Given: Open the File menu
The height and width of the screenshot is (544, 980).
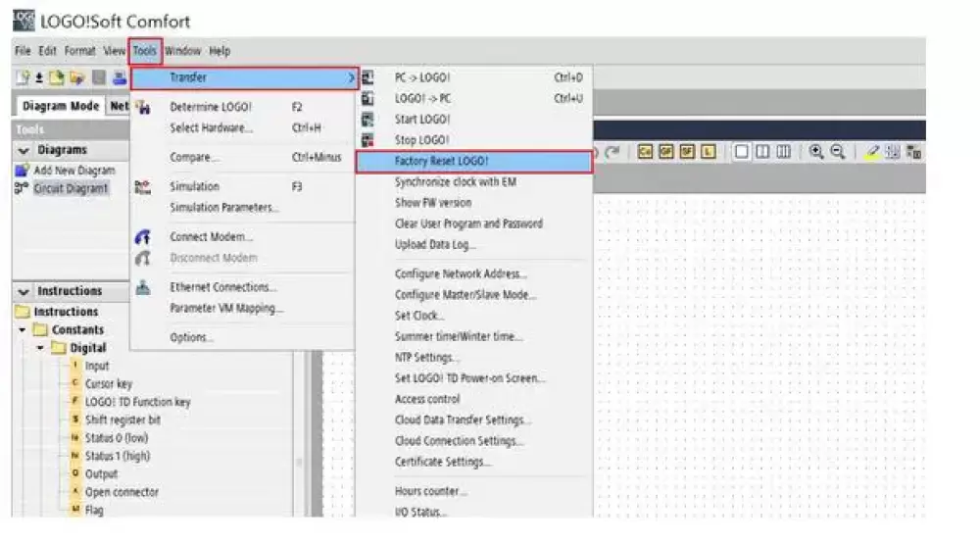Looking at the screenshot, I should [23, 51].
